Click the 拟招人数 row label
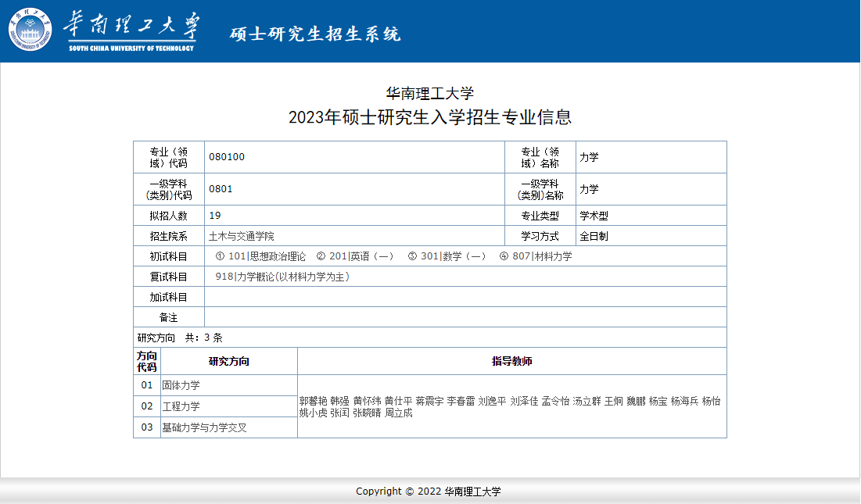This screenshot has width=861, height=504. tap(169, 216)
